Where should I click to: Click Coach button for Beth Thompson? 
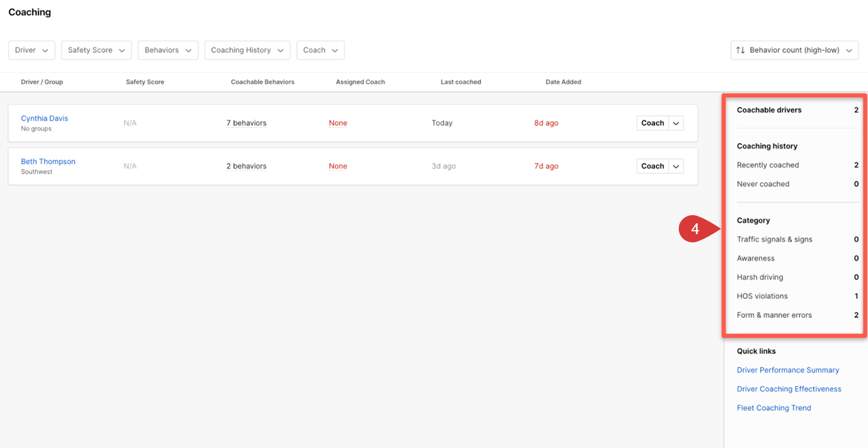click(x=652, y=166)
